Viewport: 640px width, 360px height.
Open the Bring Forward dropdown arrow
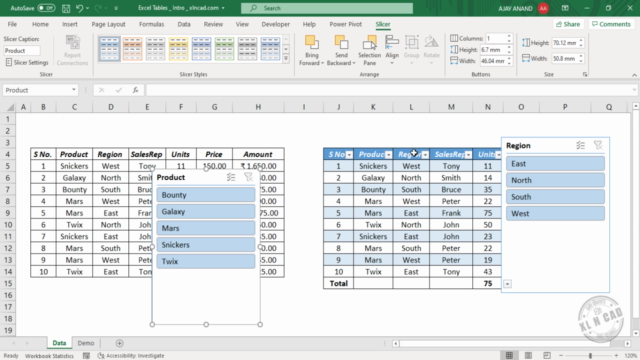point(322,63)
